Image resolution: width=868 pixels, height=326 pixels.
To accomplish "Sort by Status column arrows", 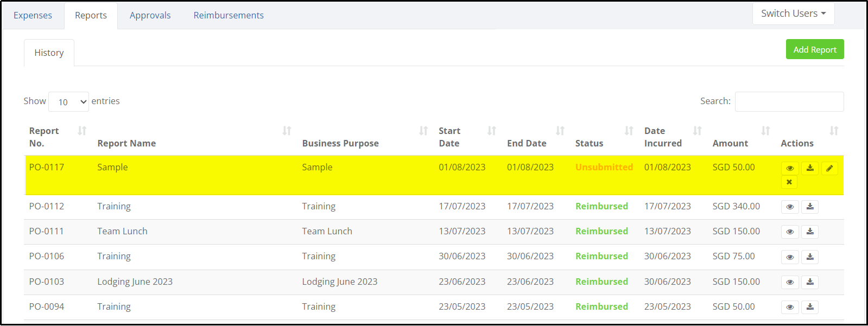I will (x=629, y=131).
